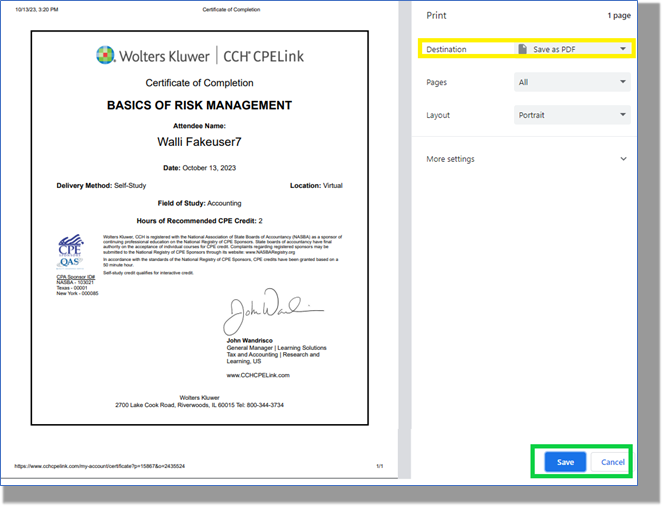Click the certificate page preview
Image resolution: width=663 pixels, height=507 pixels.
[x=200, y=228]
